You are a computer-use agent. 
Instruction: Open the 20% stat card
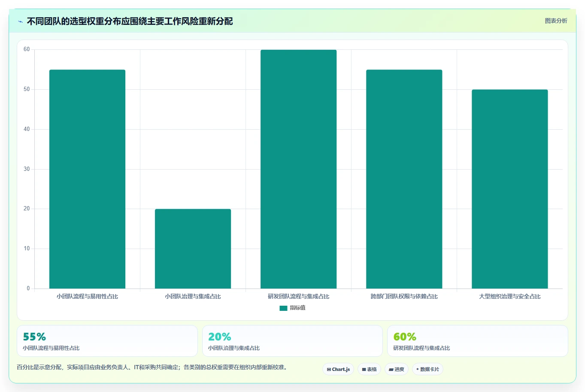coord(292,341)
